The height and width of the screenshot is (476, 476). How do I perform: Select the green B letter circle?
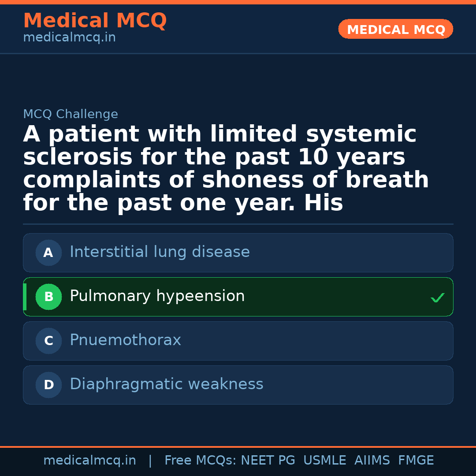point(48,297)
